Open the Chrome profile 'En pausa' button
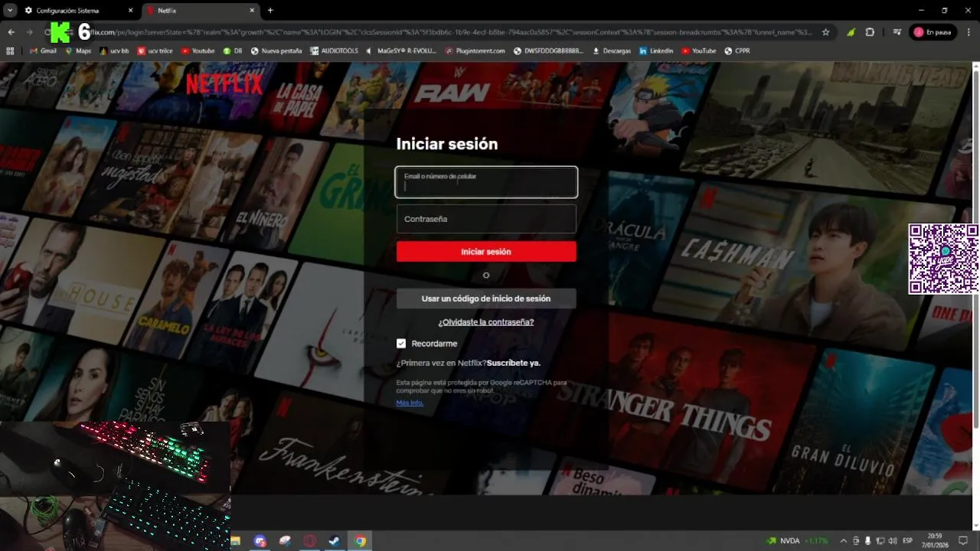 (933, 32)
